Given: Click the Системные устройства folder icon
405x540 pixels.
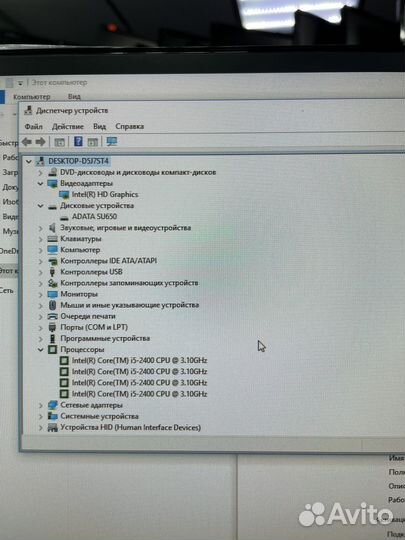Looking at the screenshot, I should coord(52,416).
